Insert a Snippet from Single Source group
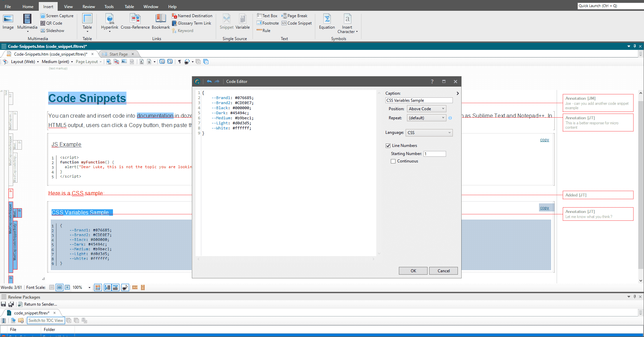The width and height of the screenshot is (644, 337). tap(227, 22)
